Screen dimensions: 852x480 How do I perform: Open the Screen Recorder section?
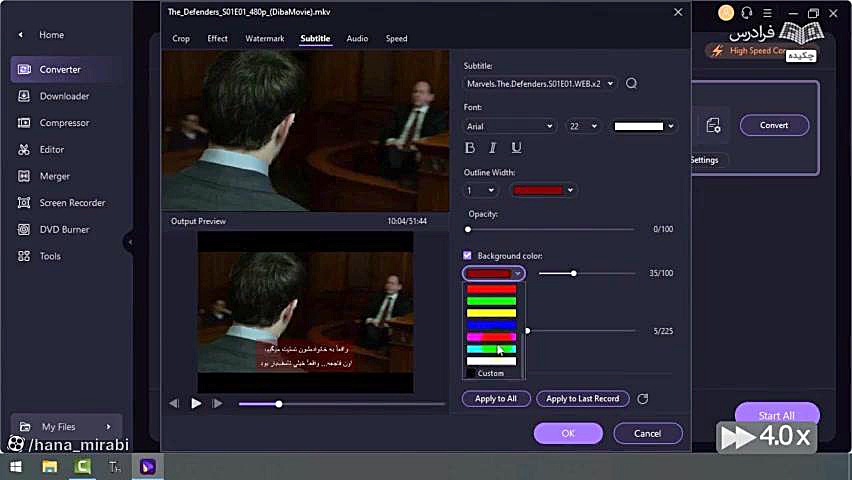pyautogui.click(x=61, y=203)
